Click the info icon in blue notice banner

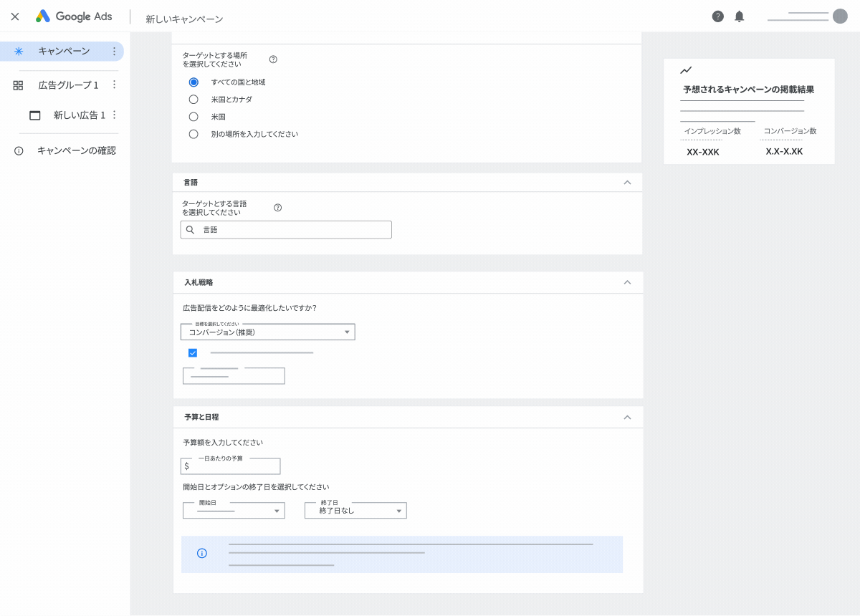(202, 553)
